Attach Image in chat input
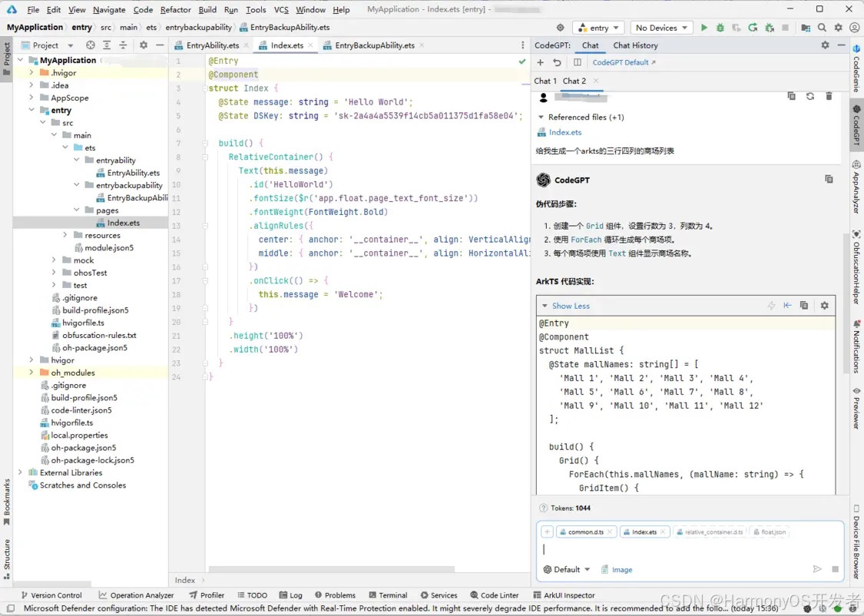Screen dimensions: 864x616 coord(617,570)
